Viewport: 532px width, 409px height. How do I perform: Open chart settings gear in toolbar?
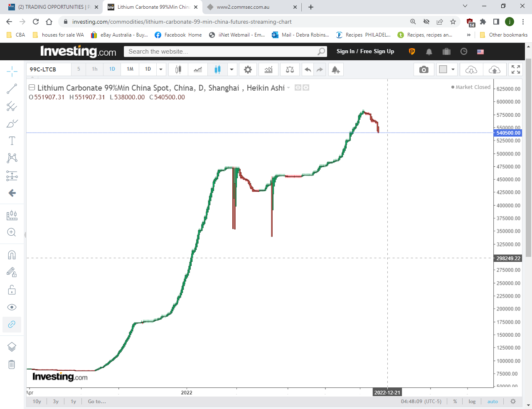(248, 69)
